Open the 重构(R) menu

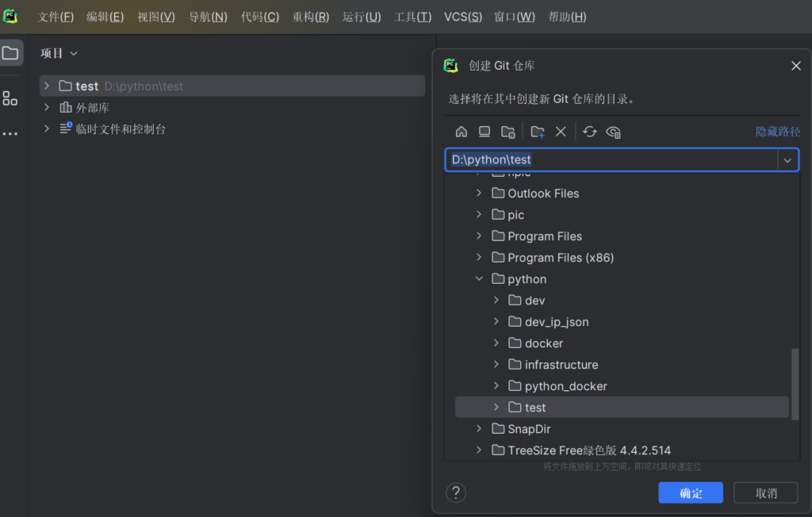click(310, 17)
